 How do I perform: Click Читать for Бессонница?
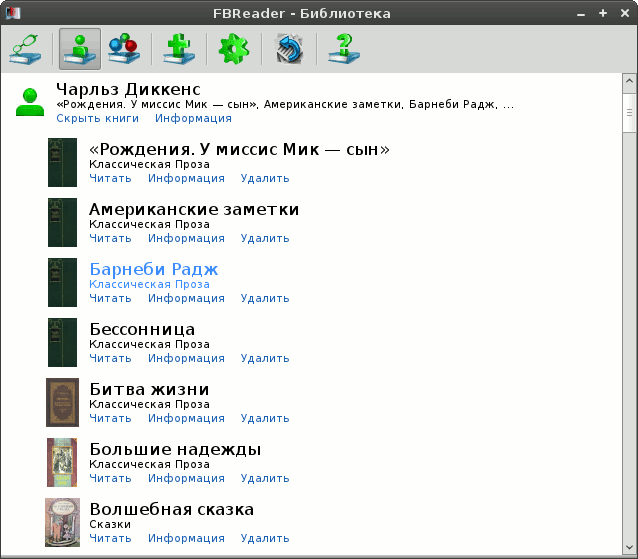110,358
